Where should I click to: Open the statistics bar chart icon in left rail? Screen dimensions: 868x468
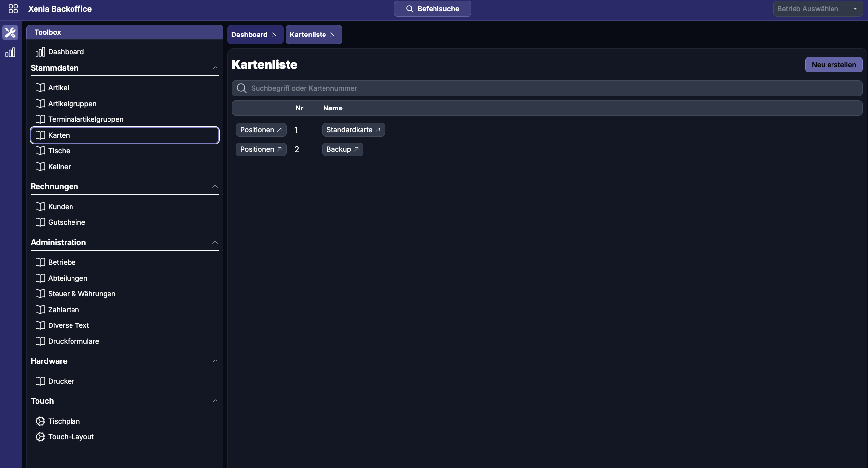point(10,53)
